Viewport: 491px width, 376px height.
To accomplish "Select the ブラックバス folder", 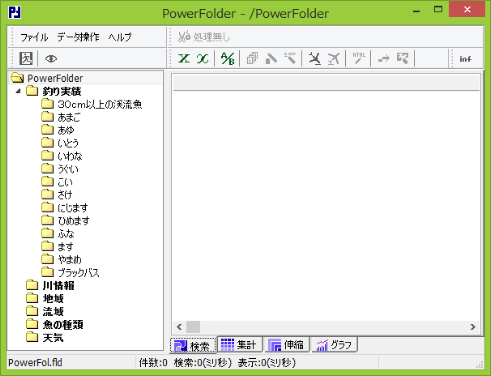I will point(78,273).
